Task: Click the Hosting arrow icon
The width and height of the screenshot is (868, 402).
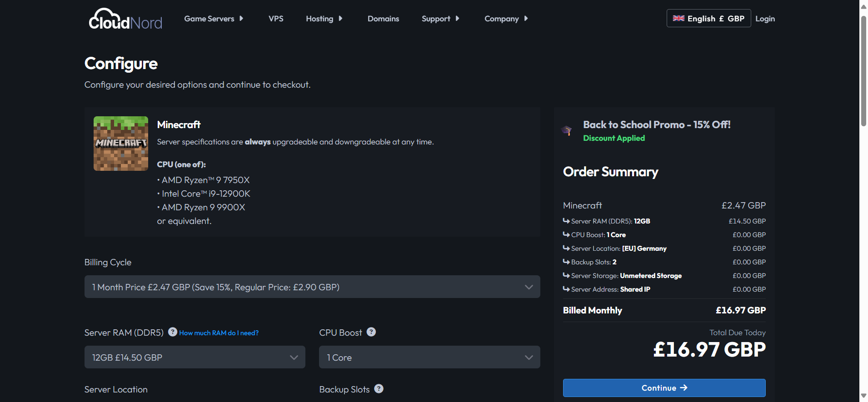Action: pyautogui.click(x=340, y=19)
